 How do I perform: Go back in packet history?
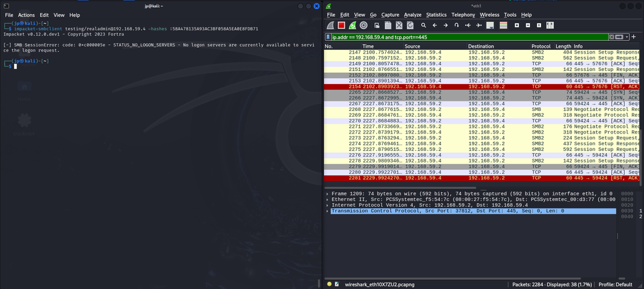point(435,25)
